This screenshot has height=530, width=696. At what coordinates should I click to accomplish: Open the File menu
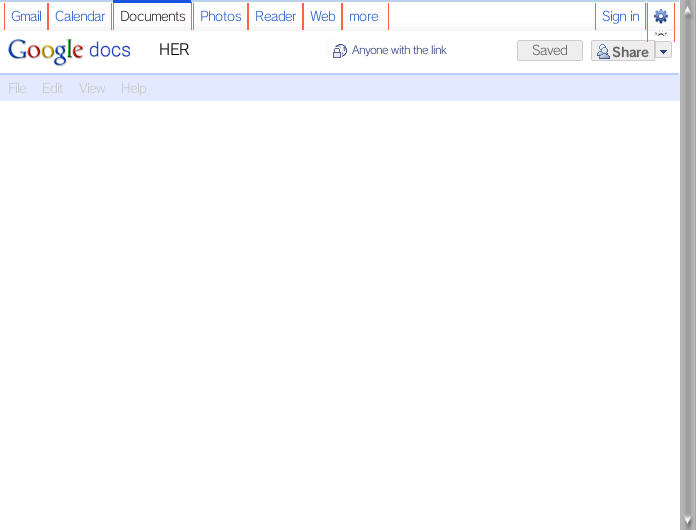tap(17, 88)
